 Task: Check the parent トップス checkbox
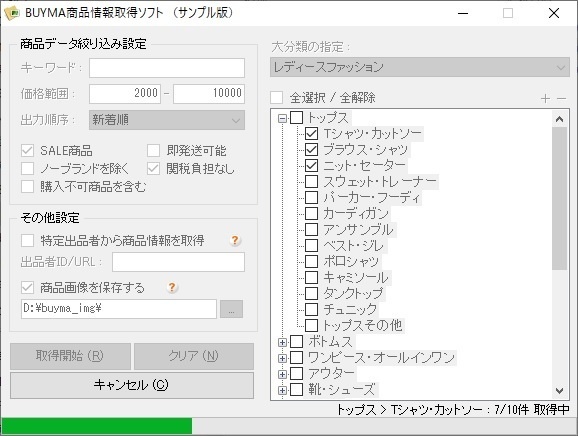297,118
